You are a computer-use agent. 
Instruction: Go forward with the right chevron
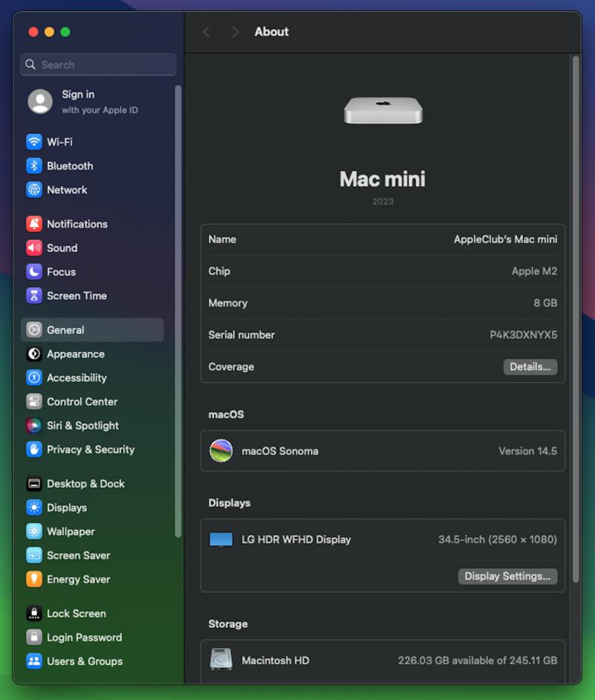(x=235, y=32)
